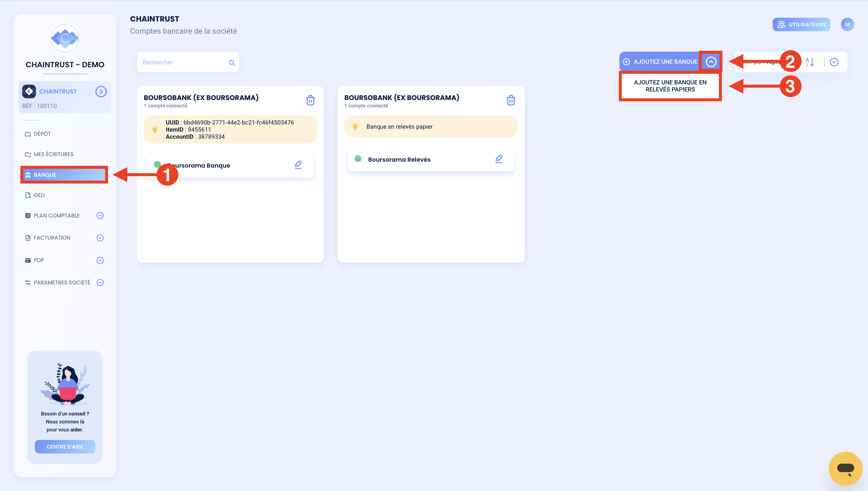
Task: Expand the Paramètres Société submenu
Action: pos(100,283)
